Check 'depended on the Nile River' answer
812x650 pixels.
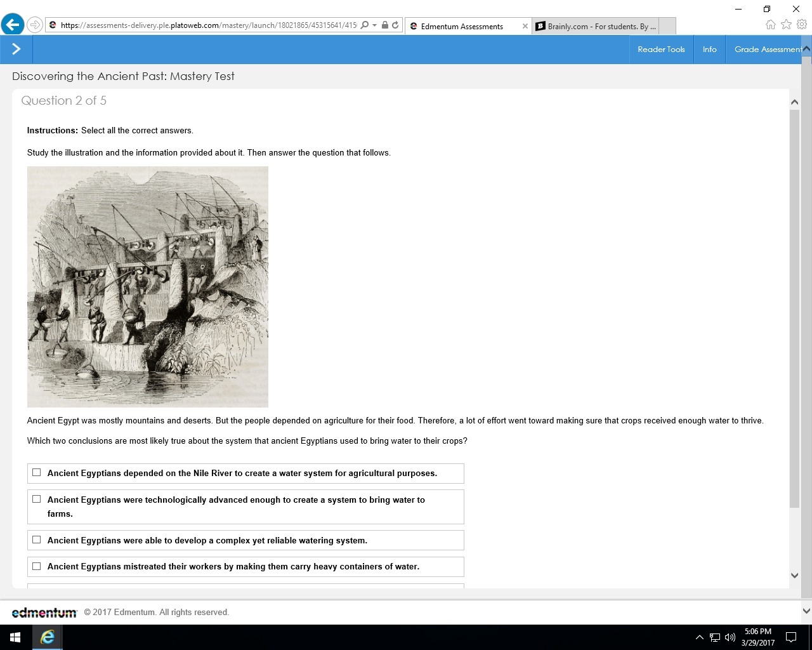(x=36, y=472)
